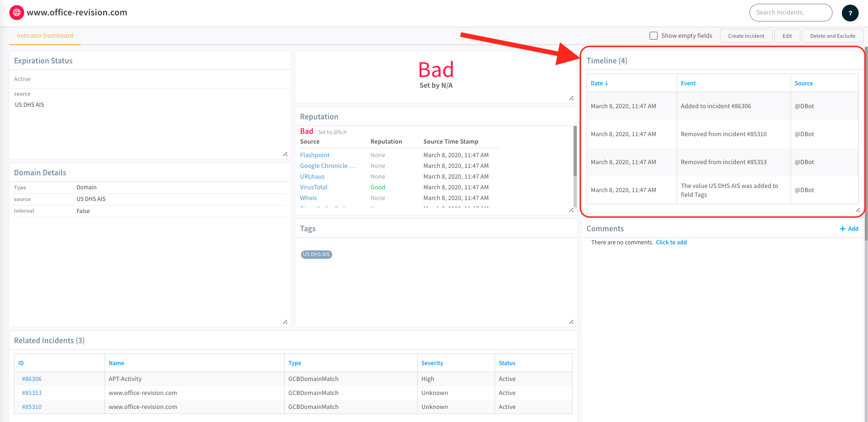
Task: Click the Reputation list vertical scrollbar
Action: coord(574,152)
